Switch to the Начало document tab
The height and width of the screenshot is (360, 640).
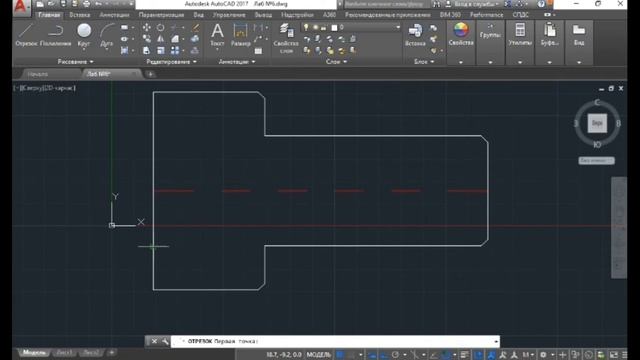(38, 74)
